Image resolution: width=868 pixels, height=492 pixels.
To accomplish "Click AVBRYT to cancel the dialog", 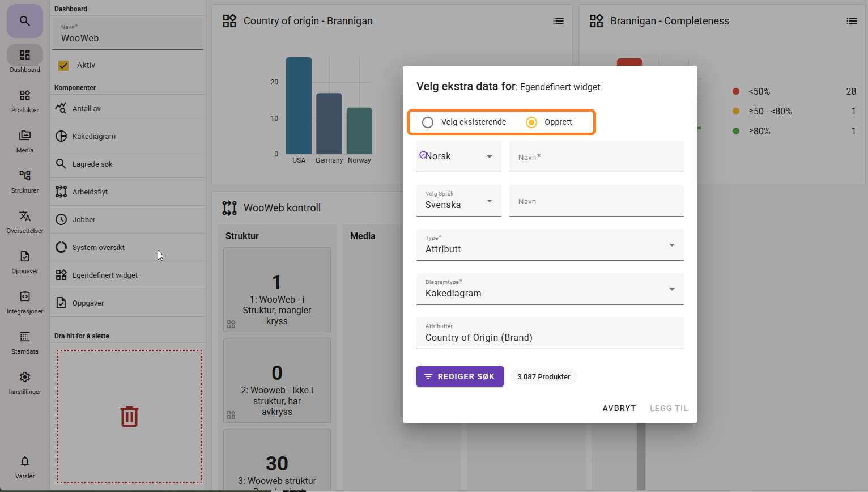I will (x=619, y=408).
